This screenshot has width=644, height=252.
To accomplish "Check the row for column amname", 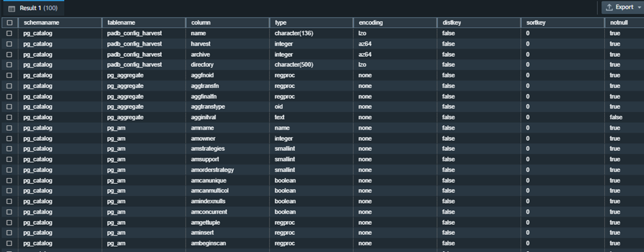I will [9, 128].
